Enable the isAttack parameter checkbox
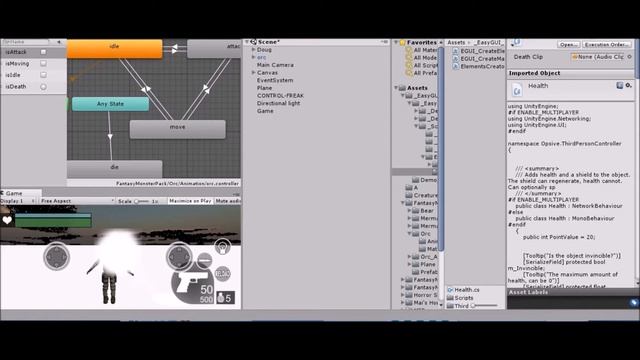 tap(43, 52)
